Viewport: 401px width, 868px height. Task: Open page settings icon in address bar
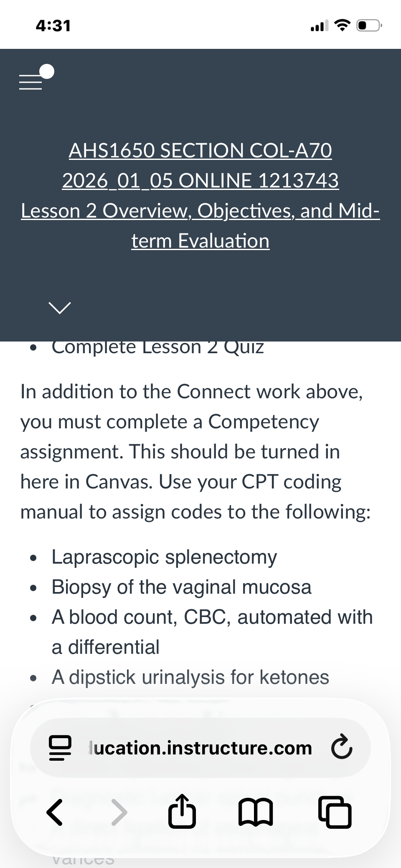click(x=60, y=748)
